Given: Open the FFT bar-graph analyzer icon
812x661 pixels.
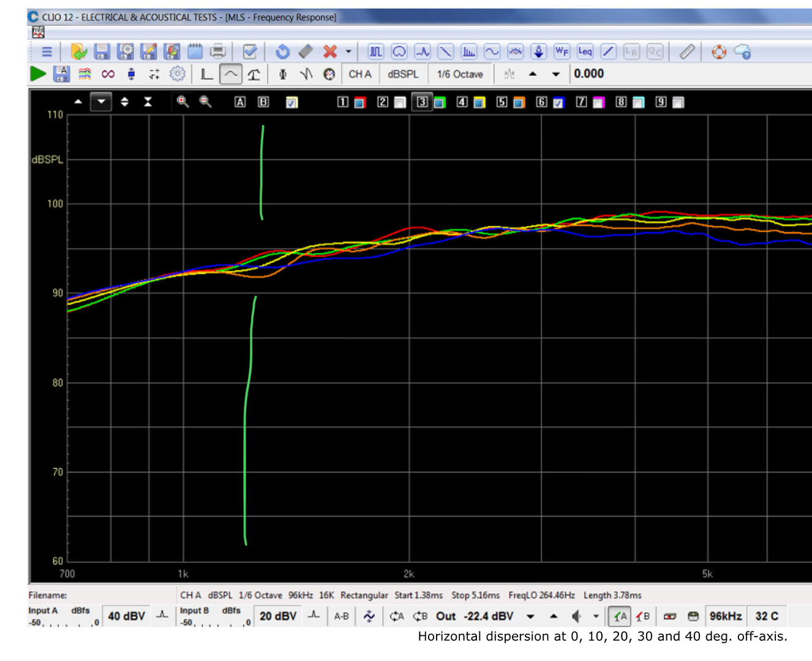Looking at the screenshot, I should (x=468, y=52).
